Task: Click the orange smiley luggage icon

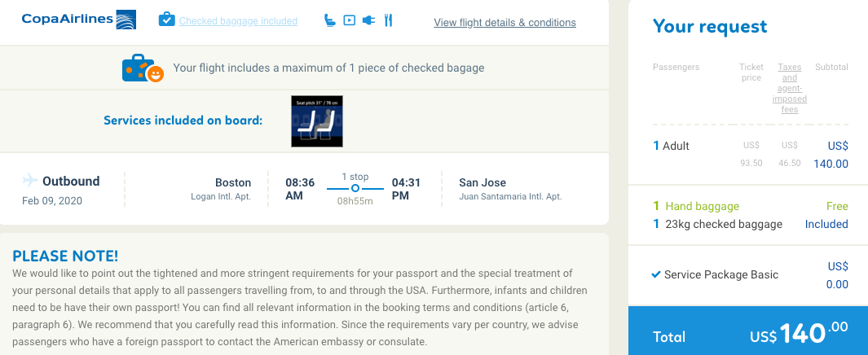Action: tap(143, 68)
